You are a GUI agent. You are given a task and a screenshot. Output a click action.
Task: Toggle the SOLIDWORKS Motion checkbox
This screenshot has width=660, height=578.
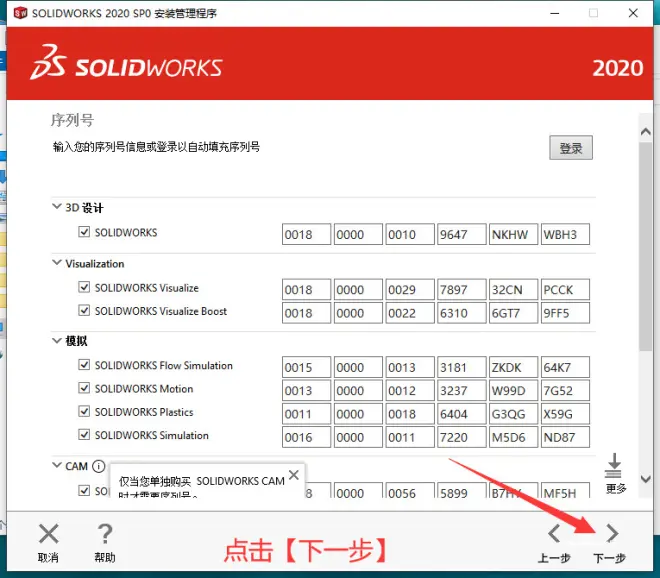coord(84,388)
